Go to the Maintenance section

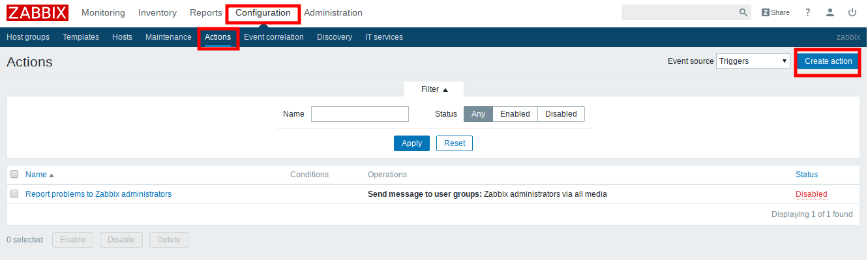[x=168, y=37]
